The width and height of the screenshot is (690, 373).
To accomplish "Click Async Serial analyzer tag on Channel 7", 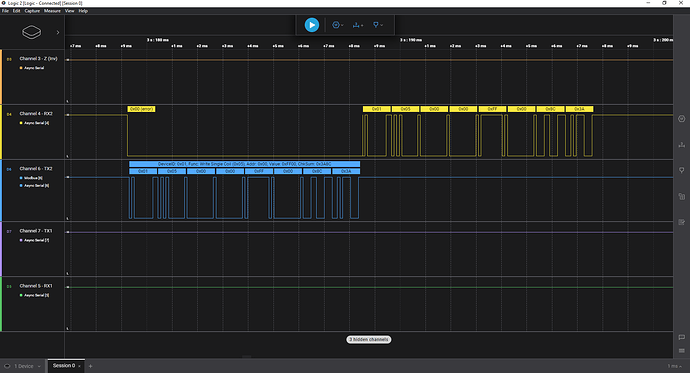I will point(34,240).
